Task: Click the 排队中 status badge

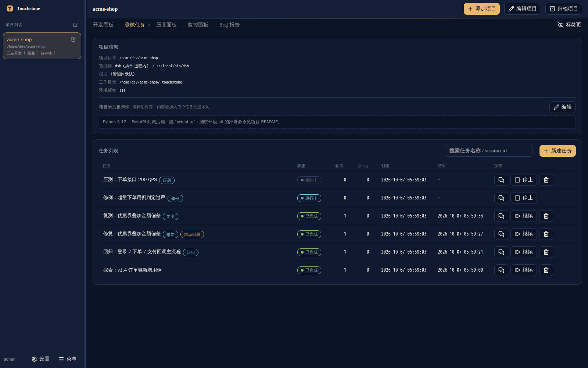Action: 309,180
